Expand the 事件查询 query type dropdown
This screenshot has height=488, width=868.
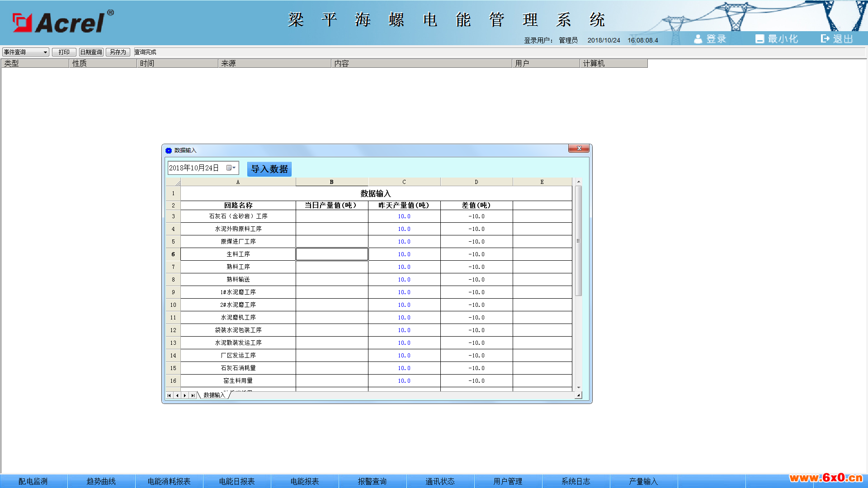(45, 52)
